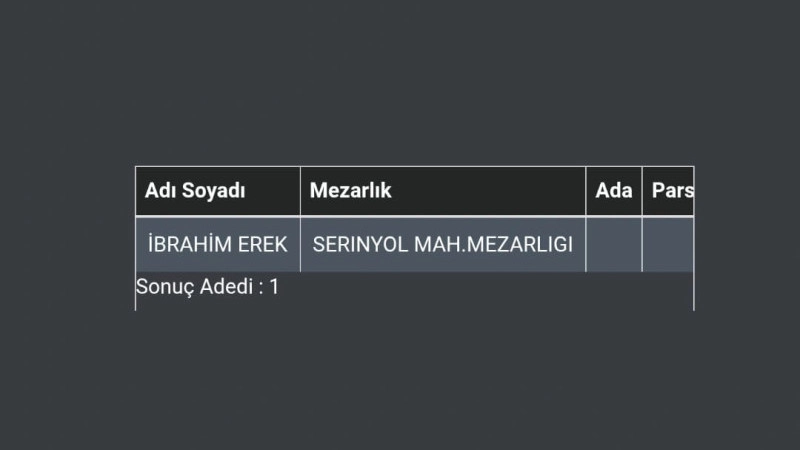Click the word Sonuç below the table
This screenshot has height=450, width=800.
tap(165, 287)
